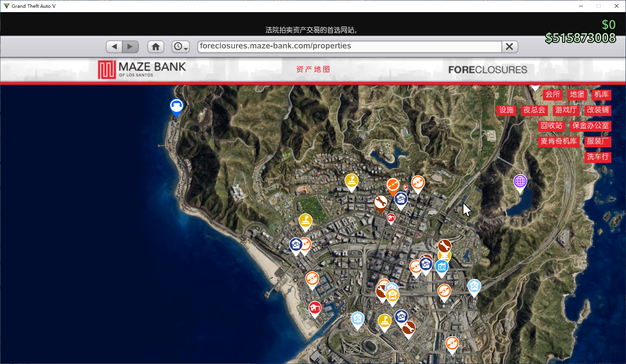Screen dimensions: 626x364
Task: Close the in-game browser with X button
Action: (x=510, y=46)
